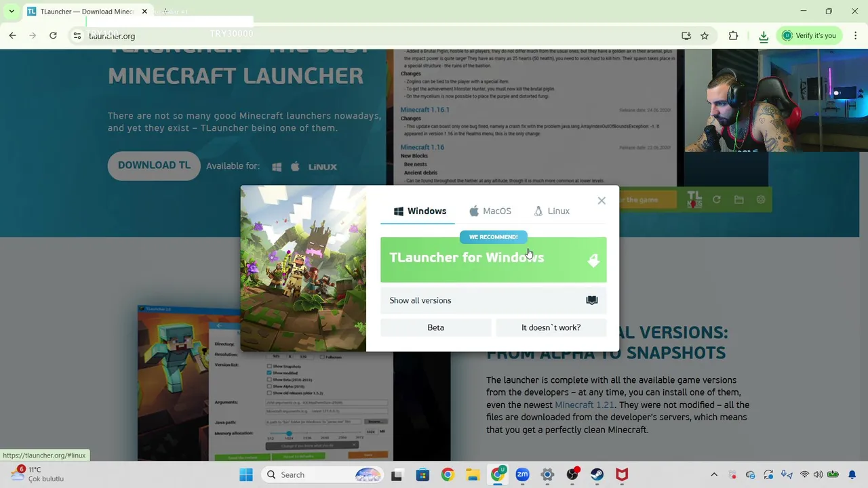Expand Show all versions
The height and width of the screenshot is (488, 868).
493,300
